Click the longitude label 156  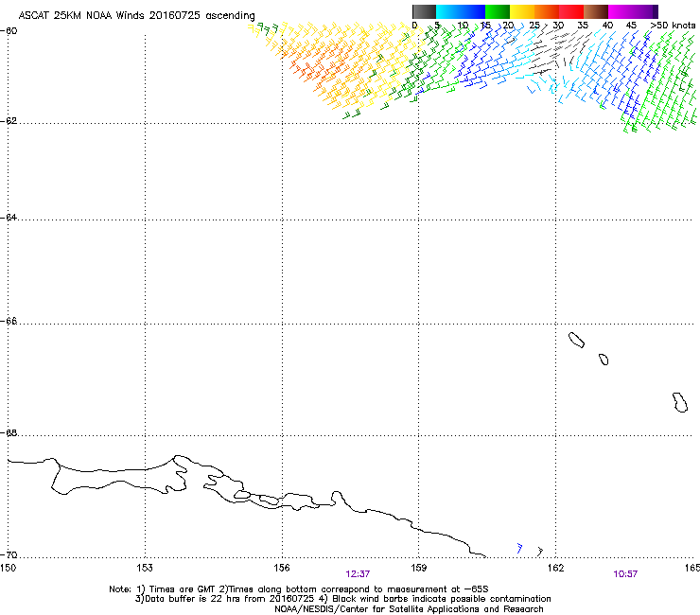tap(282, 568)
